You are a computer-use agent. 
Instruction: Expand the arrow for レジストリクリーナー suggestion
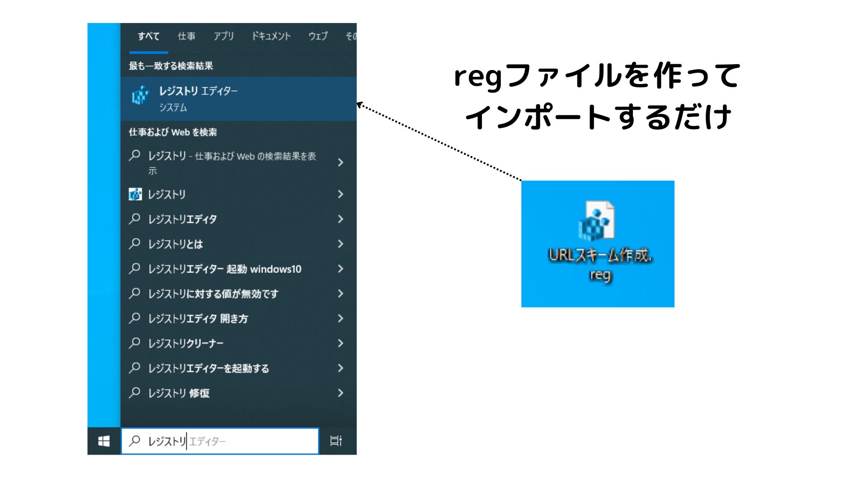(x=340, y=343)
